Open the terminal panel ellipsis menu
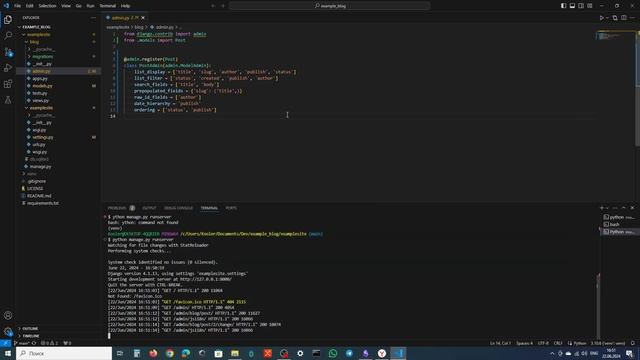This screenshot has height=360, width=640. [615, 208]
